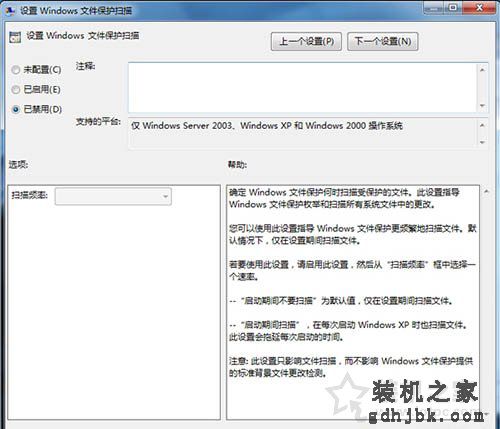Click the 扫描频率 label

pos(29,195)
